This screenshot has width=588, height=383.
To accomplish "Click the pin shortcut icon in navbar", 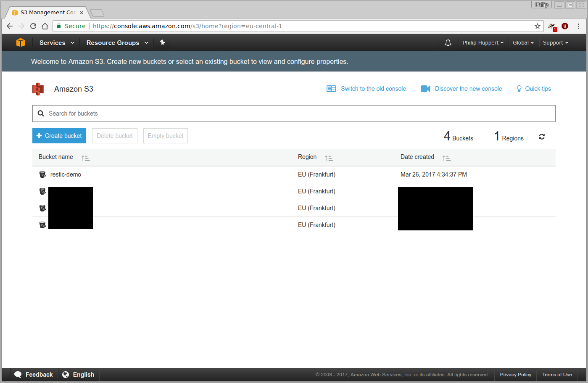I will [x=163, y=42].
